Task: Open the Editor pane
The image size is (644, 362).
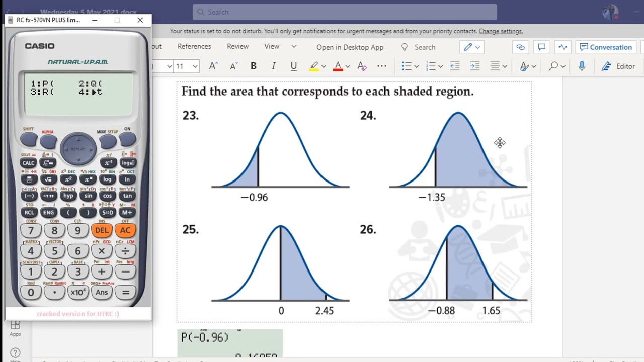Action: pyautogui.click(x=618, y=66)
